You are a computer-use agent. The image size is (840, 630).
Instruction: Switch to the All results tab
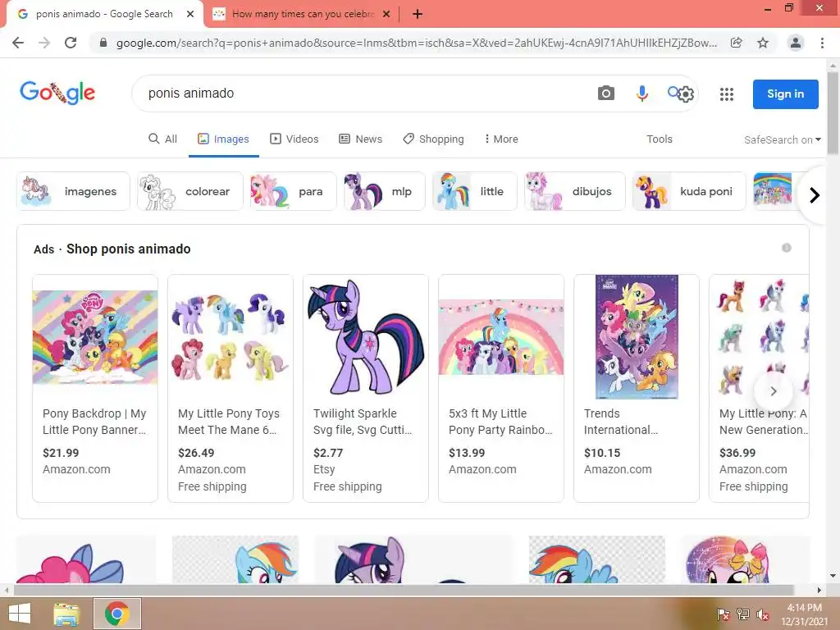[x=163, y=139]
